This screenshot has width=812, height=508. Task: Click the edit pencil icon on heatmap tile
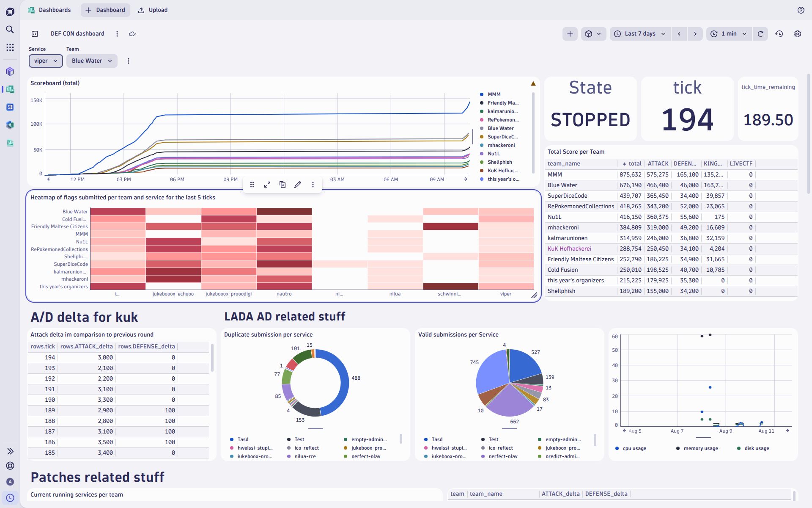click(x=298, y=185)
